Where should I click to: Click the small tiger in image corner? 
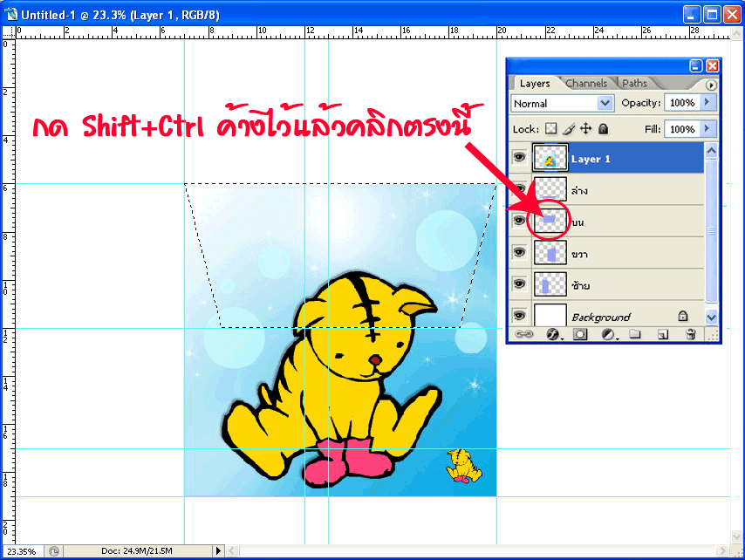[464, 466]
